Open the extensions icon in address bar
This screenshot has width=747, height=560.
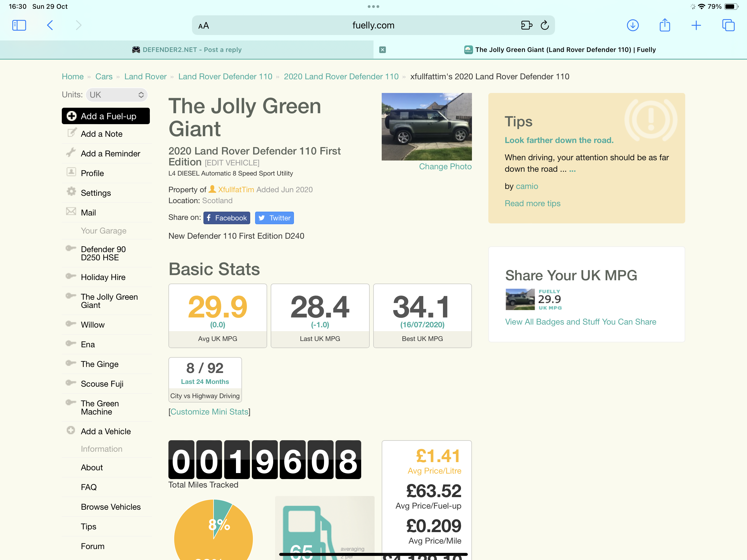pos(526,25)
